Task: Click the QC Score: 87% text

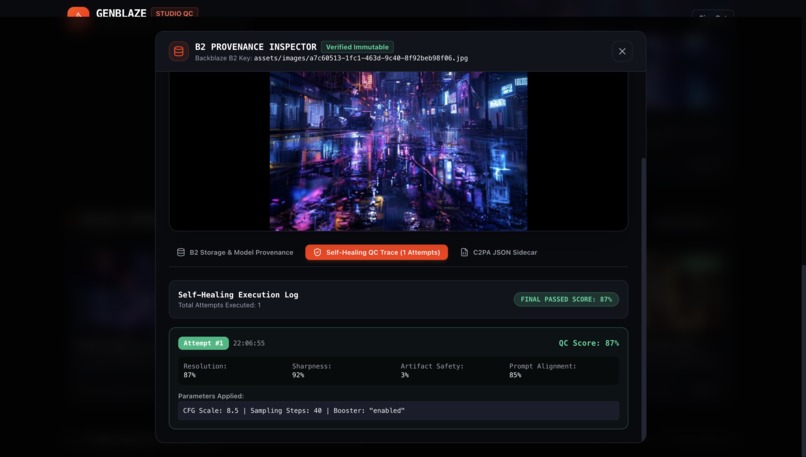Action: click(589, 343)
